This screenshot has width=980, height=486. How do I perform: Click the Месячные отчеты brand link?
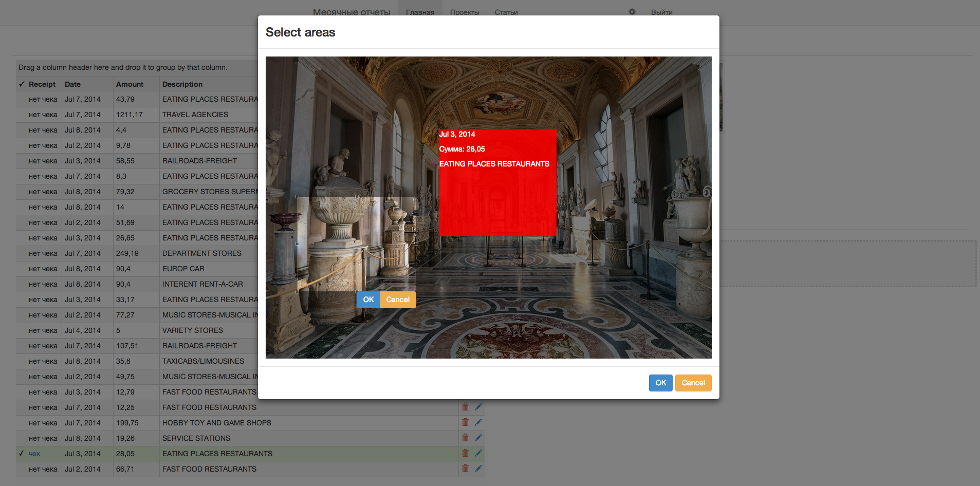(352, 12)
